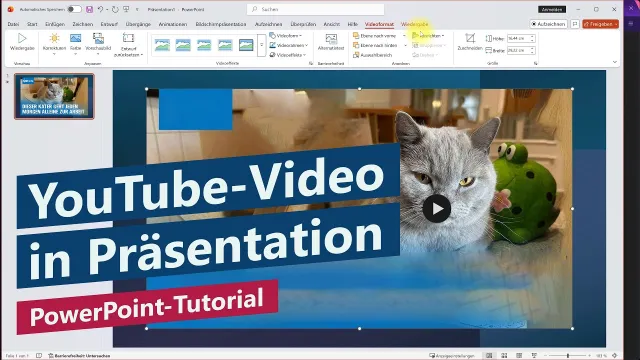The width and height of the screenshot is (640, 360).
Task: Select the third video style thumbnail
Action: (x=204, y=45)
